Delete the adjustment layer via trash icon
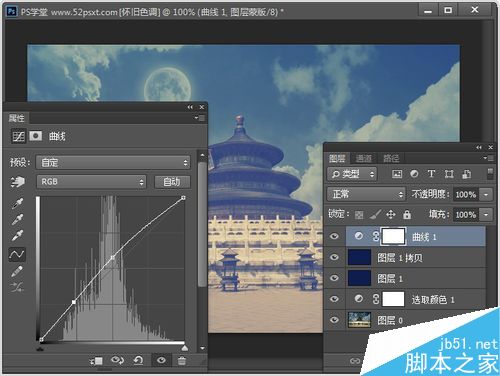Viewport: 500px width, 376px height. 182,361
